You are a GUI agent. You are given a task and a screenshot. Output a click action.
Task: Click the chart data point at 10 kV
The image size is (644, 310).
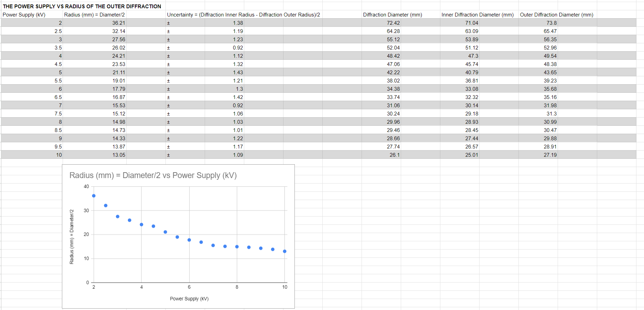(285, 251)
